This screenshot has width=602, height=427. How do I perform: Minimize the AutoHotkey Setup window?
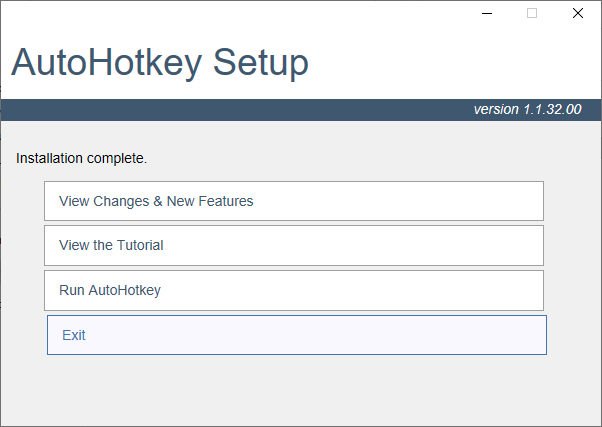487,13
